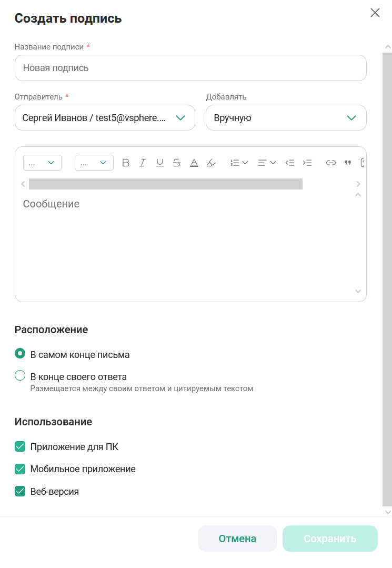Disable 'Мобильное приложение' usage checkbox

[x=20, y=469]
